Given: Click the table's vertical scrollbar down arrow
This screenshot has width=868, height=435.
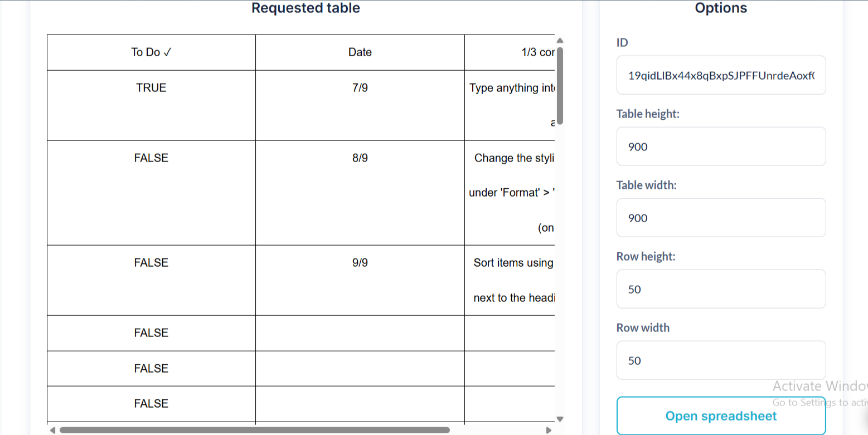Looking at the screenshot, I should 560,419.
